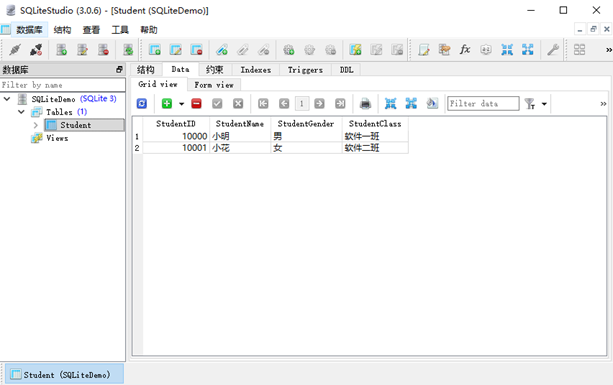Collapse the SQLiteDemo database node

point(7,99)
